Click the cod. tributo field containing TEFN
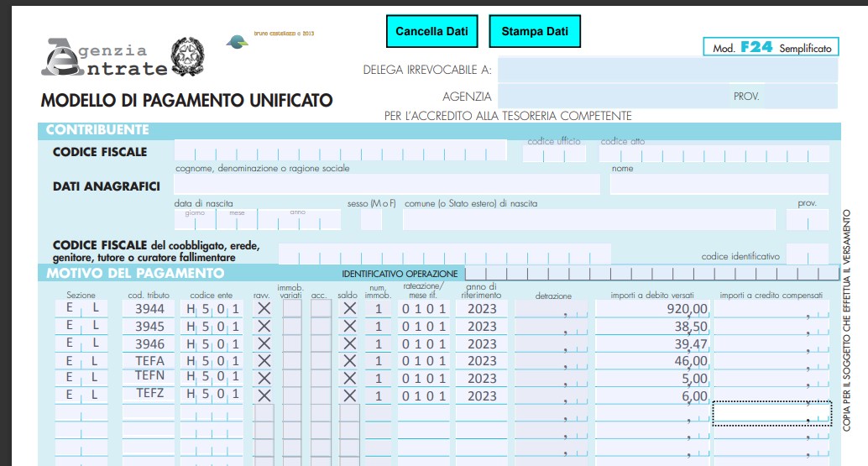The height and width of the screenshot is (466, 868). 149,378
